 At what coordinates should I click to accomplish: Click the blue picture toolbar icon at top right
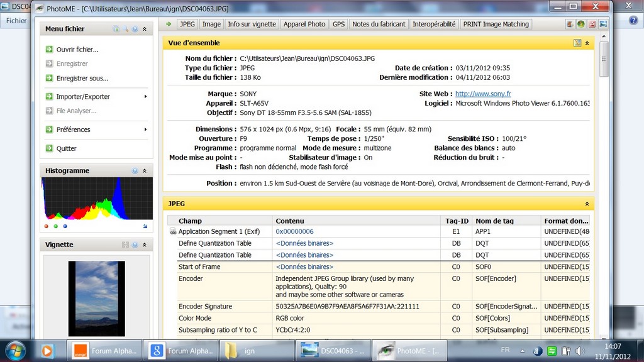603,25
